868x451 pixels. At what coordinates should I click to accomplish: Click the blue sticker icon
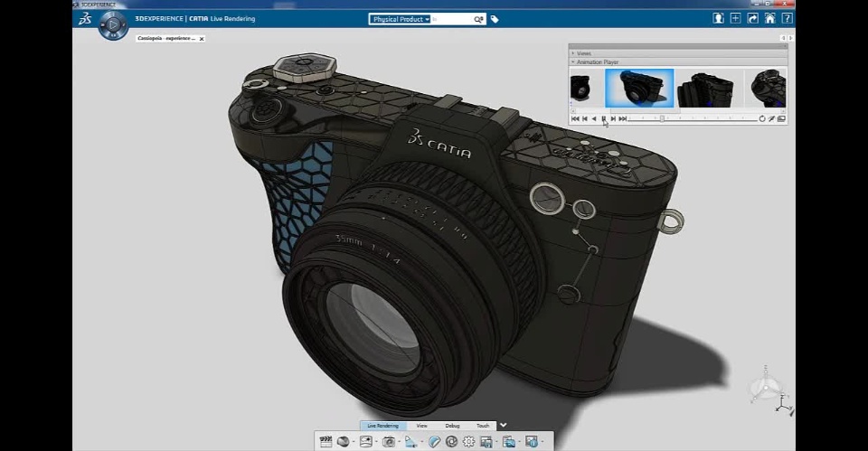(x=435, y=441)
